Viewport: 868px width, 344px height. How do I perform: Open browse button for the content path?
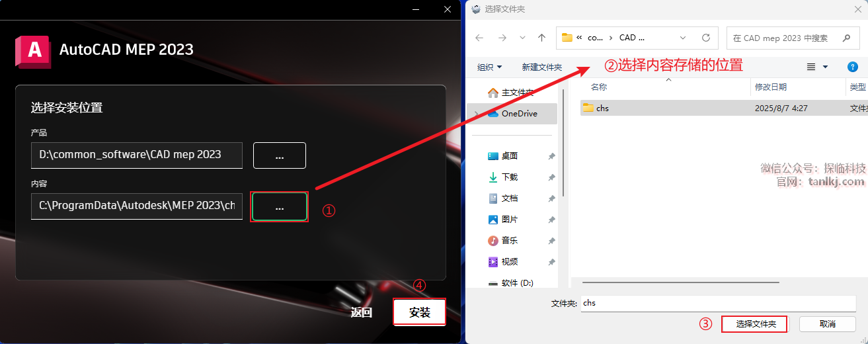280,207
